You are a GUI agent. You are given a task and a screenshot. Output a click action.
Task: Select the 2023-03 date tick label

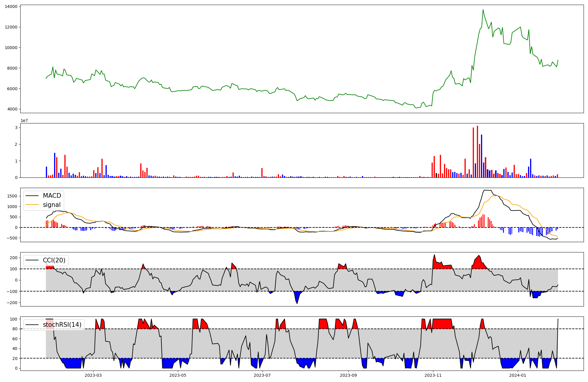(93, 375)
